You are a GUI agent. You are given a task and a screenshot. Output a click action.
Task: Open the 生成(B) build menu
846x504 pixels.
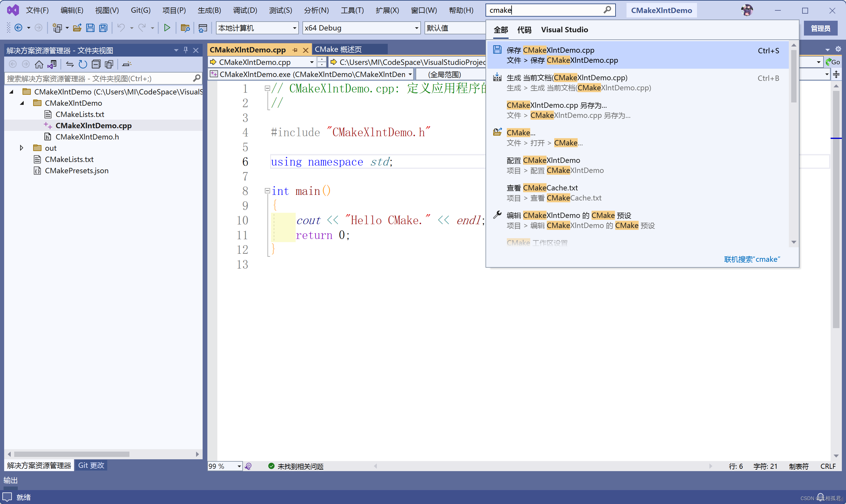pos(209,10)
